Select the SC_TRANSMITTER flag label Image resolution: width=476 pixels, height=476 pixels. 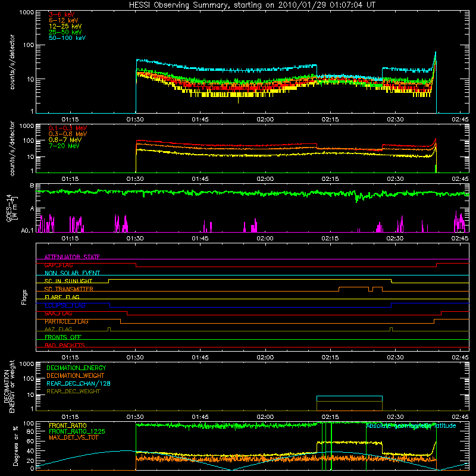pos(68,289)
